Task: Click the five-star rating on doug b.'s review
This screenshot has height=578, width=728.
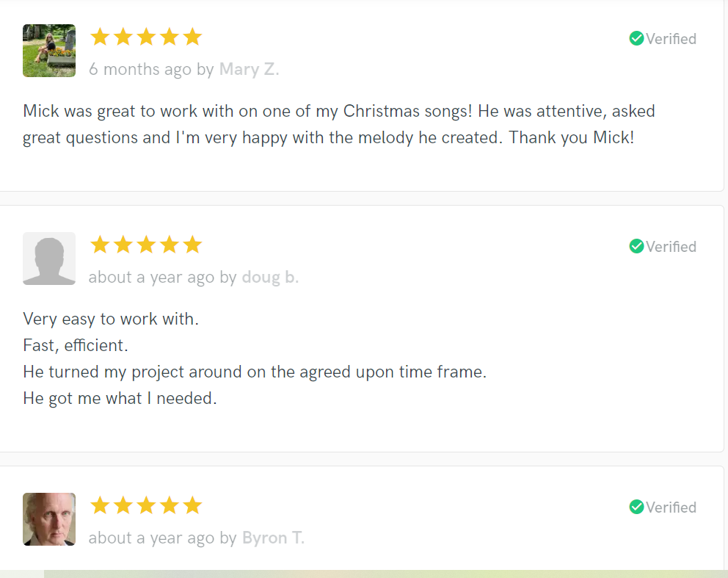Action: pyautogui.click(x=146, y=245)
